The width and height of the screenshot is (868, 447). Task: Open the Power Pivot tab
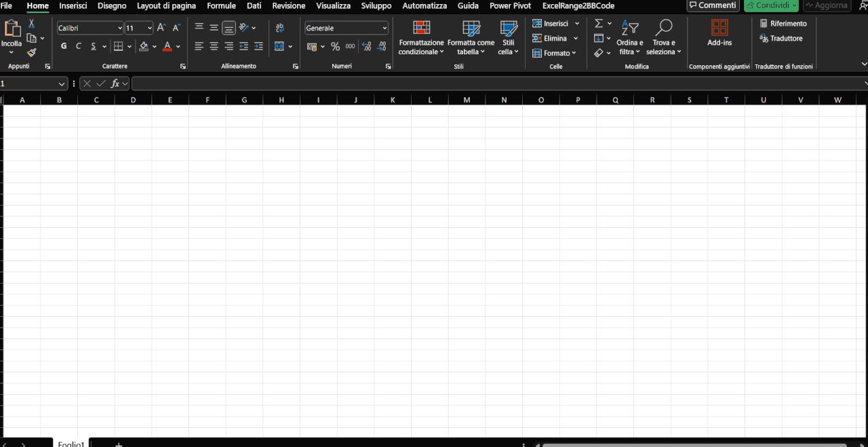pyautogui.click(x=510, y=5)
